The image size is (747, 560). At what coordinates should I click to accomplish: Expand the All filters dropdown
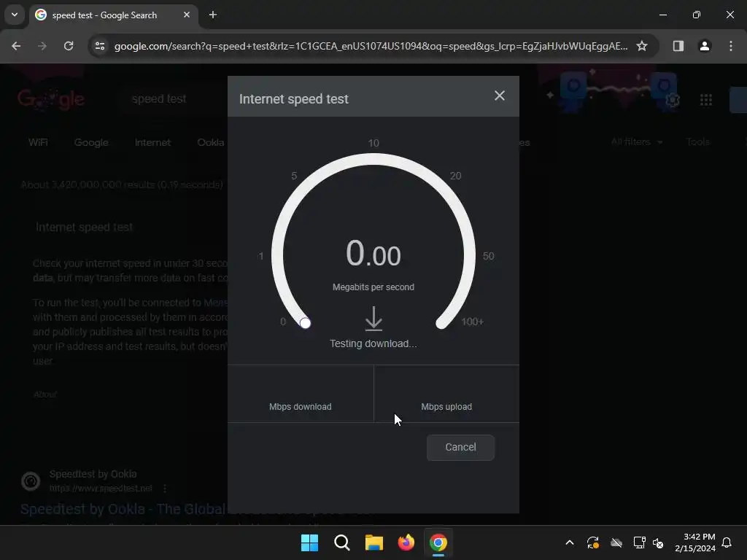click(636, 142)
